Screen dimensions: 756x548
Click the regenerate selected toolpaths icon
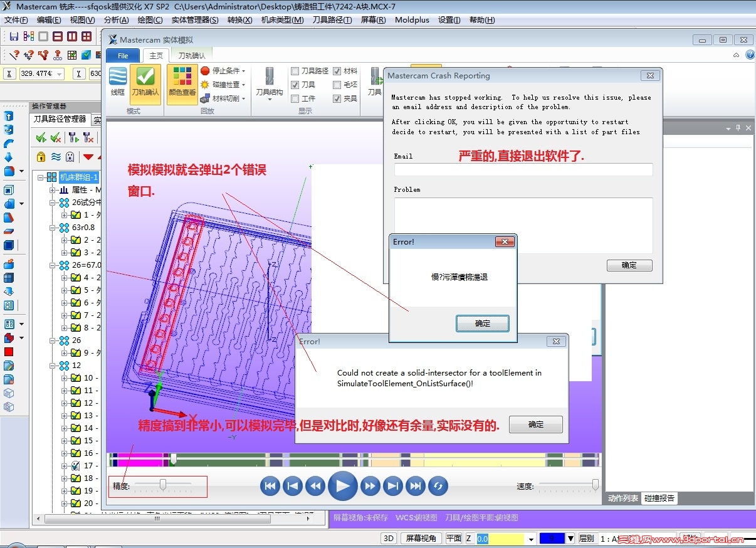tap(73, 138)
